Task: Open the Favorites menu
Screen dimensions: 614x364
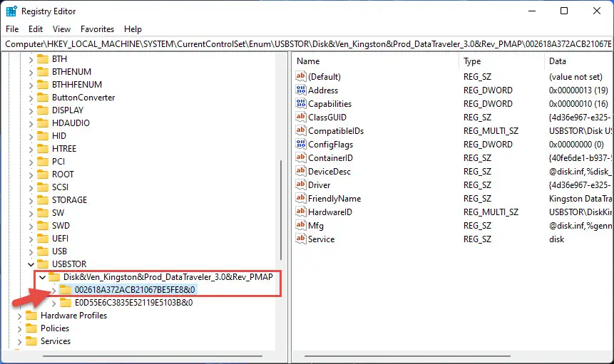Action: pos(97,29)
